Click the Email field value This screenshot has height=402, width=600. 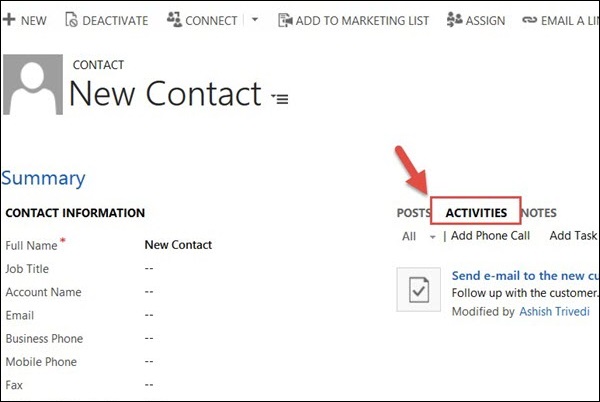(149, 316)
